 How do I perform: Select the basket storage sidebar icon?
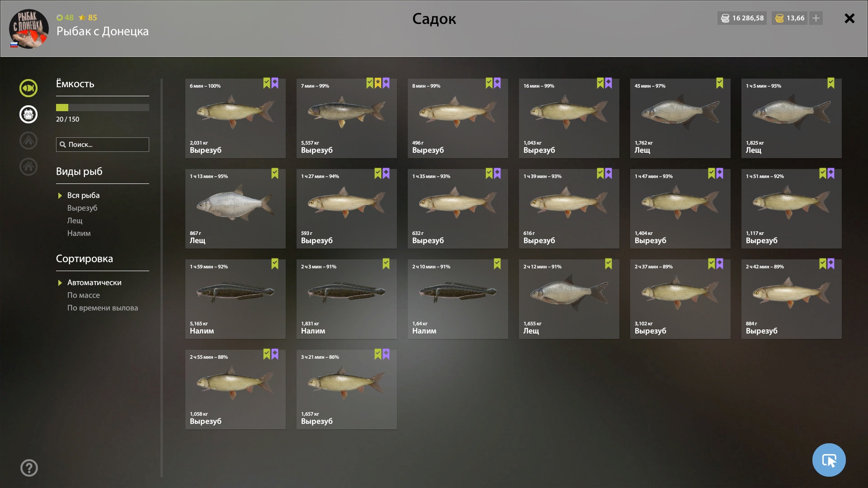28,114
